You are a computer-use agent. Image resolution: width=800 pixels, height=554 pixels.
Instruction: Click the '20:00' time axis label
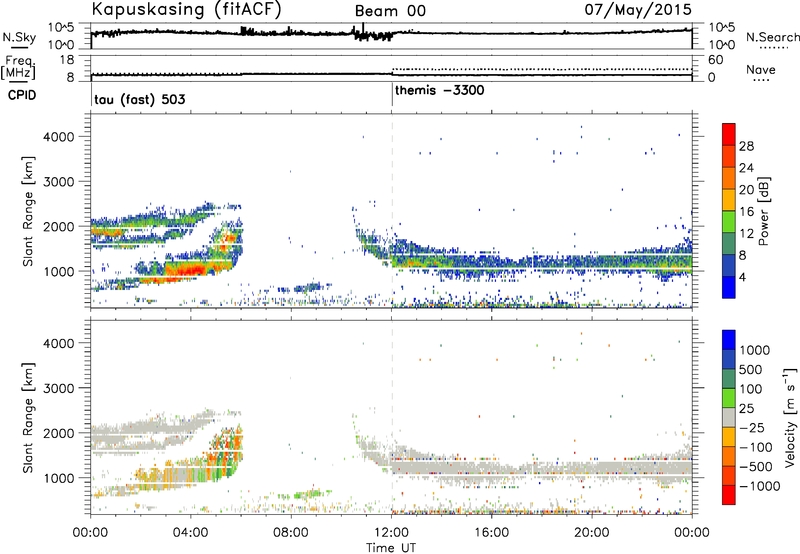click(x=591, y=533)
